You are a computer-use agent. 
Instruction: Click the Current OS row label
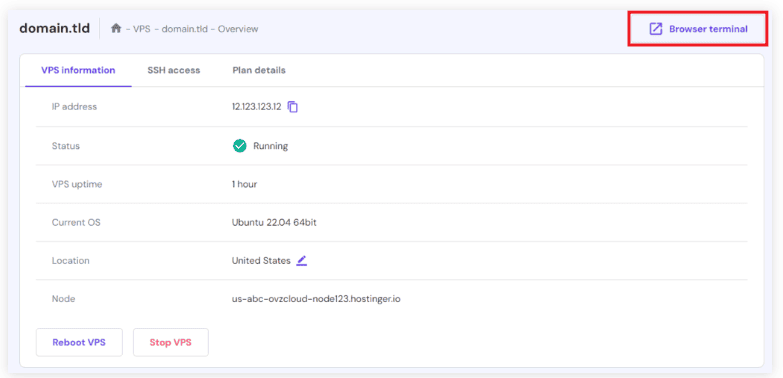click(76, 223)
